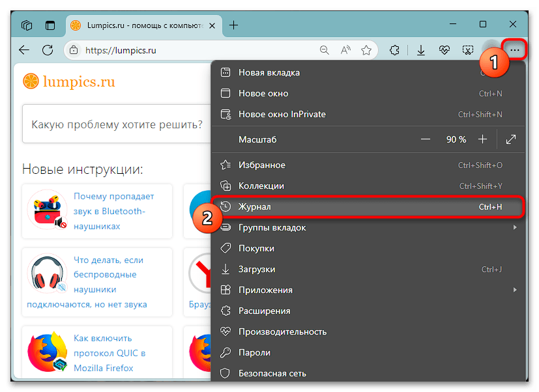Refresh the lumpics.ru page
This screenshot has height=392, width=539.
coord(47,49)
